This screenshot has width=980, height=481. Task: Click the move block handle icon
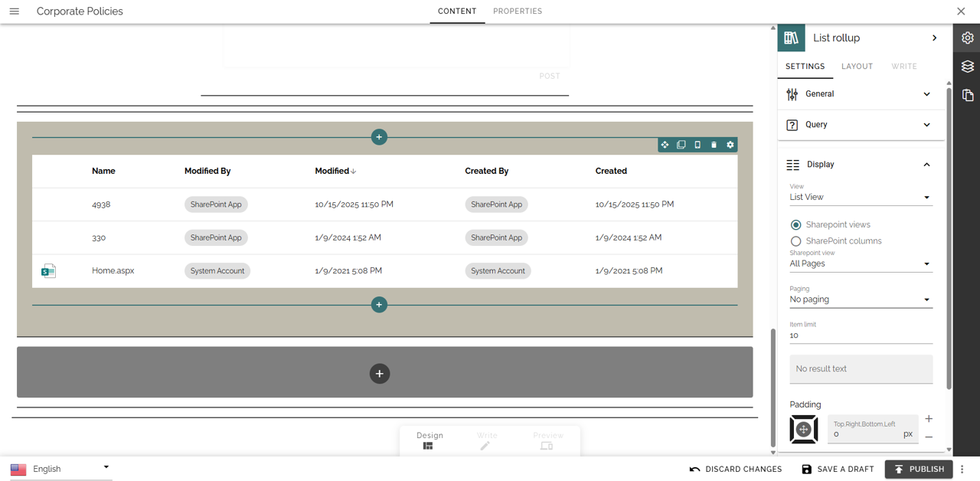665,145
